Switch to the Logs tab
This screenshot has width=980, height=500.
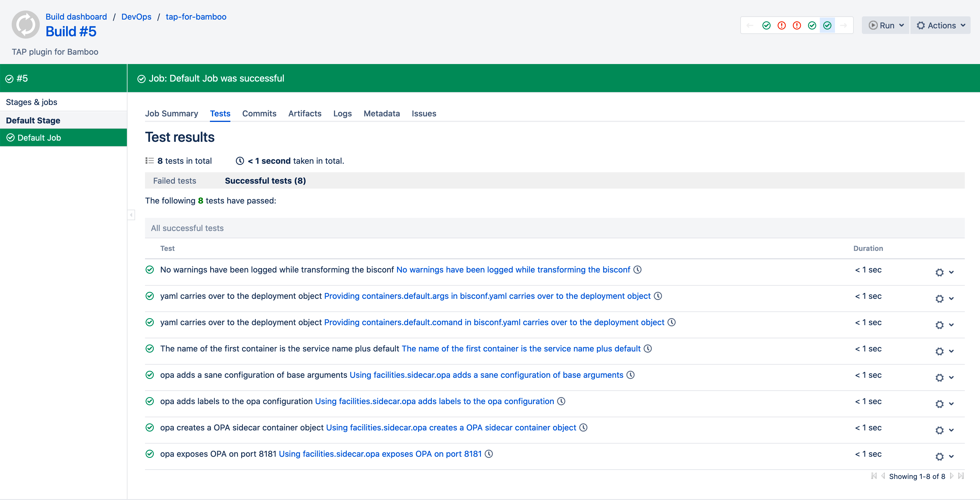[342, 113]
